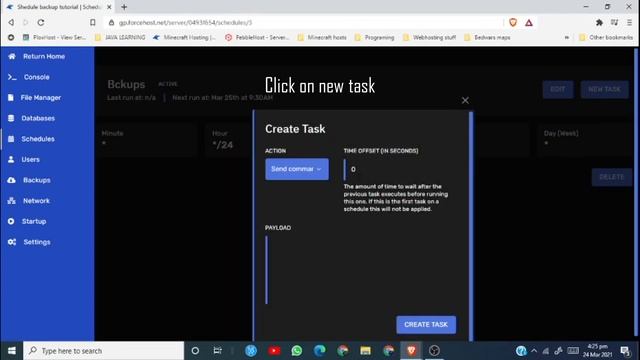Open the Programing bookmark folder
This screenshot has width=640, height=360.
374,38
